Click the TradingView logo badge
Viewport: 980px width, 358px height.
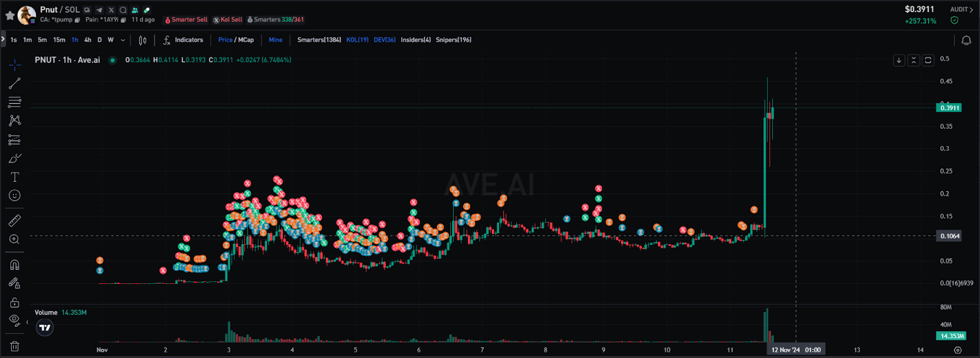pyautogui.click(x=45, y=327)
